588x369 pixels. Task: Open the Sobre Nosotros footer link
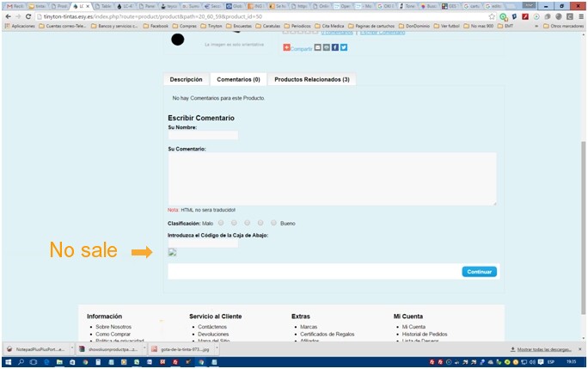[113, 327]
